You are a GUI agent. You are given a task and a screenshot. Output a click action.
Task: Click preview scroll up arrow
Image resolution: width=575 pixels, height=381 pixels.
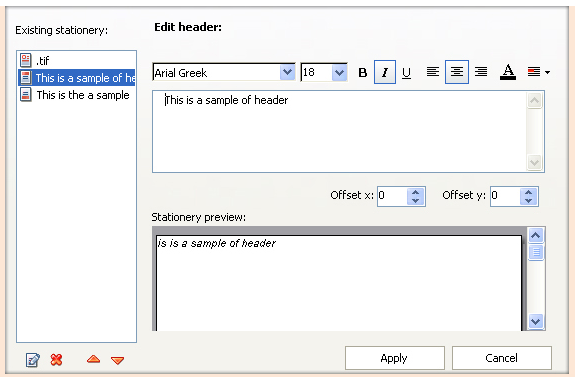tap(536, 235)
